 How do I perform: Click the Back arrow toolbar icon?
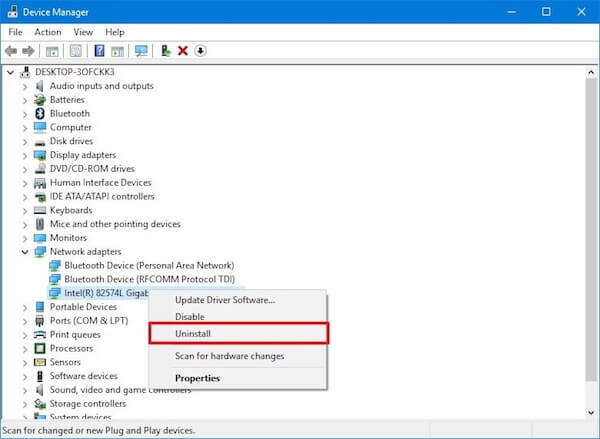coord(11,51)
